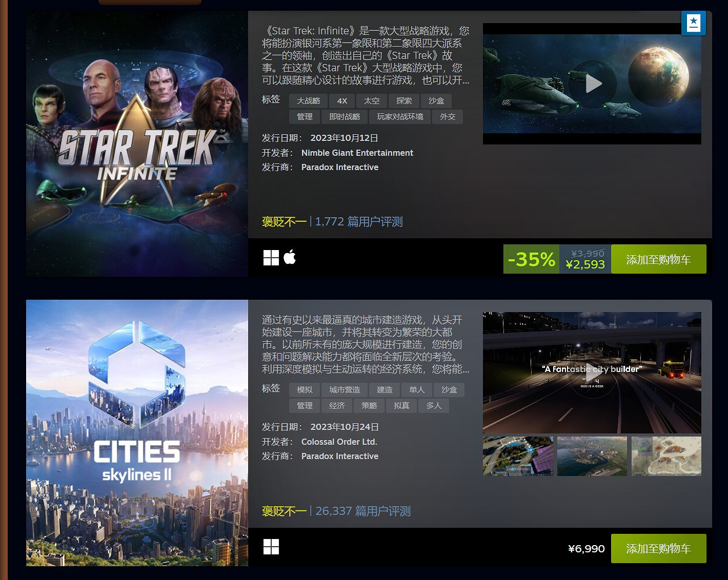Open the 城市营造 tag
This screenshot has width=728, height=580.
pyautogui.click(x=345, y=390)
